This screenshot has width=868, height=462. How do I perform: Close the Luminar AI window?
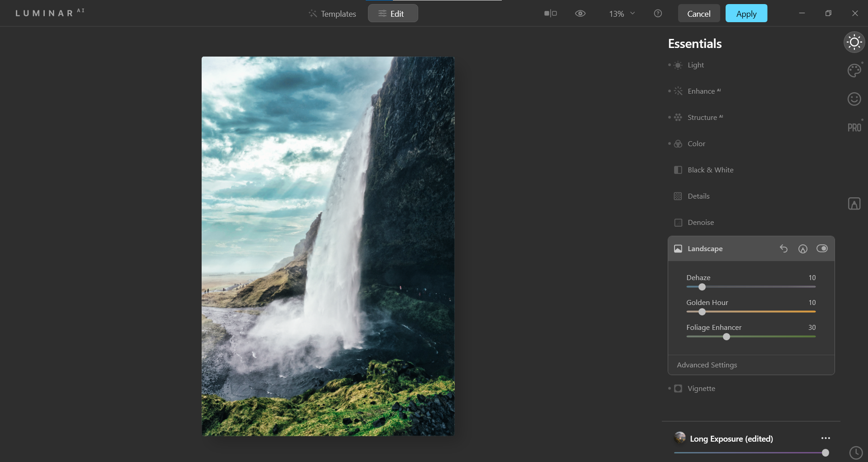click(x=855, y=13)
